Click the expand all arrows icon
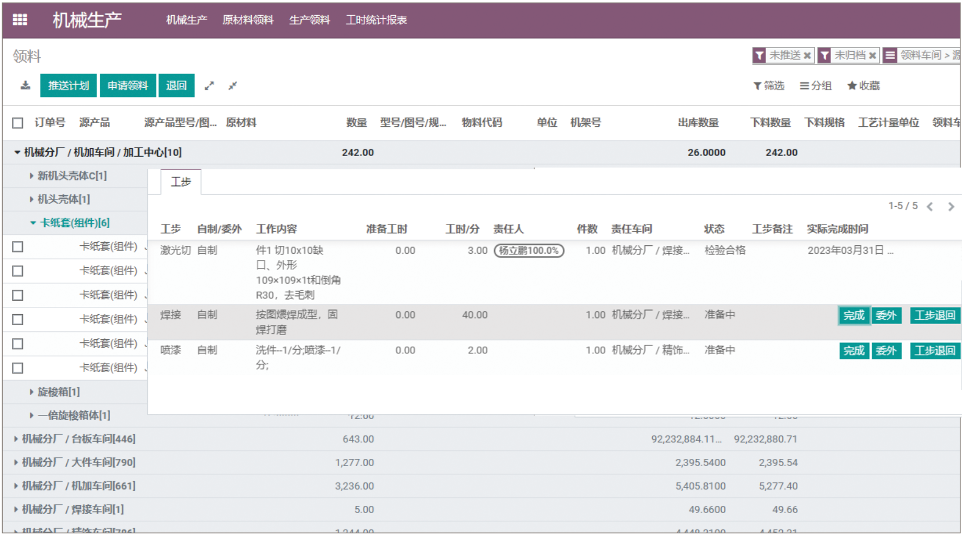 pos(210,86)
